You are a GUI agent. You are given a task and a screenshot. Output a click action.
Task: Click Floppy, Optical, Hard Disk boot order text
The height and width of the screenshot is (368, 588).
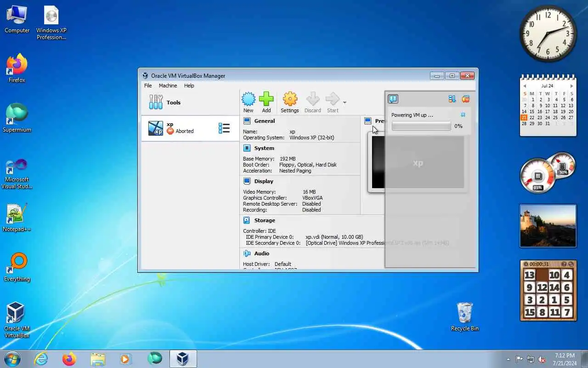click(x=308, y=165)
